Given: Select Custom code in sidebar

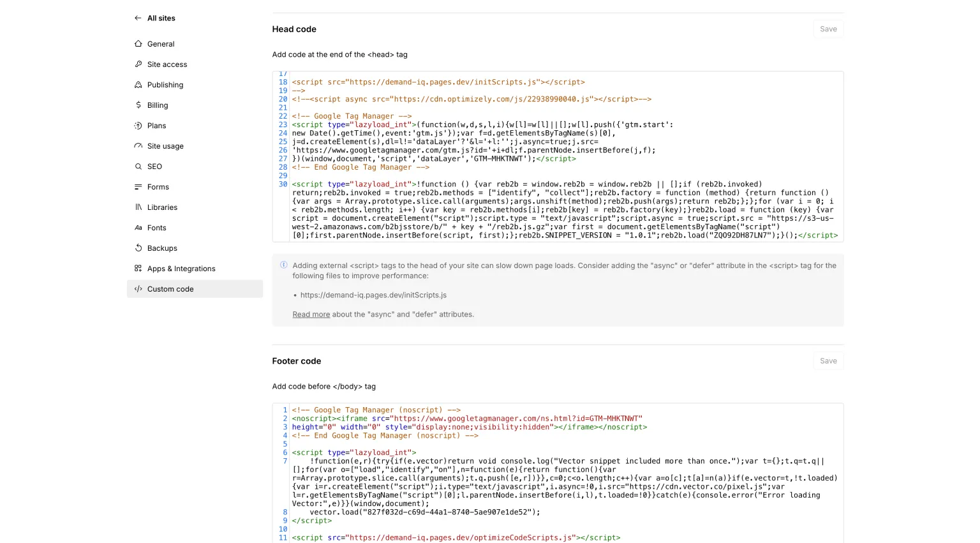Looking at the screenshot, I should 195,289.
